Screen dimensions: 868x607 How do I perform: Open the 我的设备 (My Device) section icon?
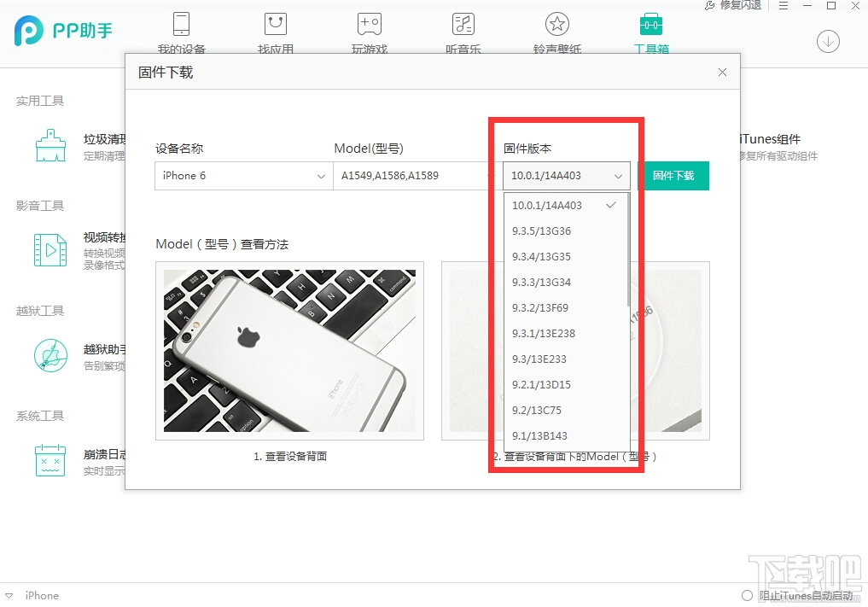pyautogui.click(x=180, y=24)
